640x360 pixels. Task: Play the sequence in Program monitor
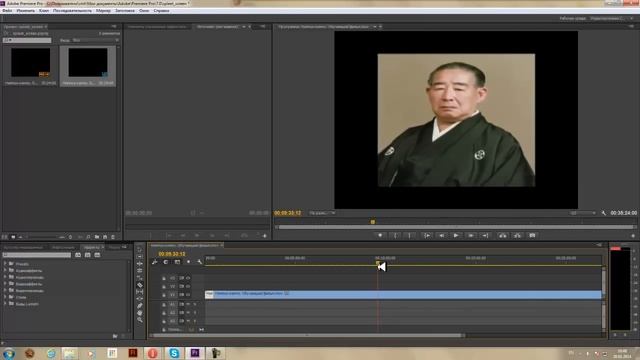456,236
